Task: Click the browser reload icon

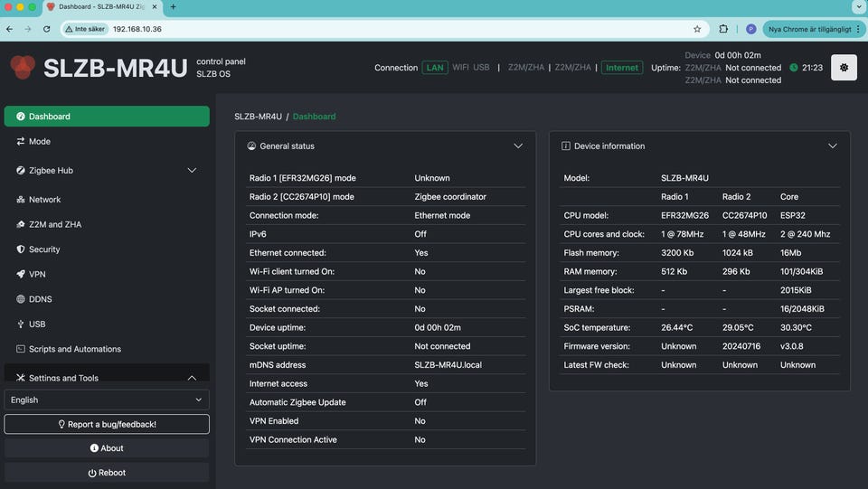Action: (47, 29)
